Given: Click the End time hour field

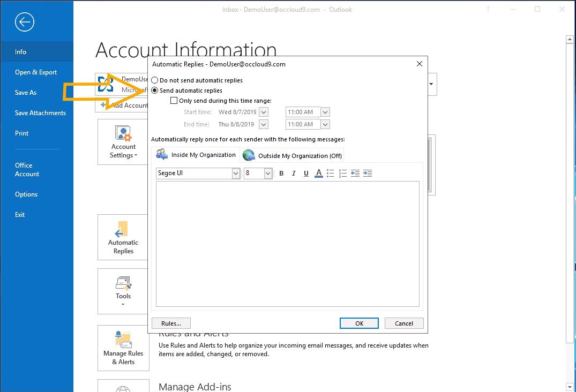Looking at the screenshot, I should point(303,124).
